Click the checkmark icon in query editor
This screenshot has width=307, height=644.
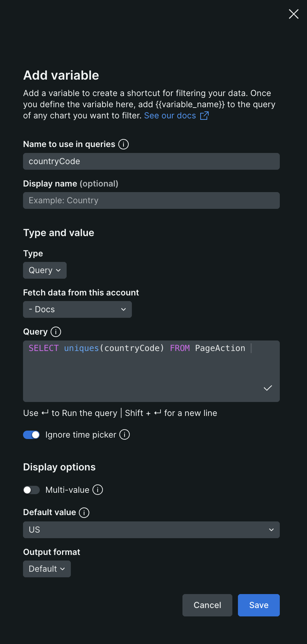pyautogui.click(x=268, y=388)
